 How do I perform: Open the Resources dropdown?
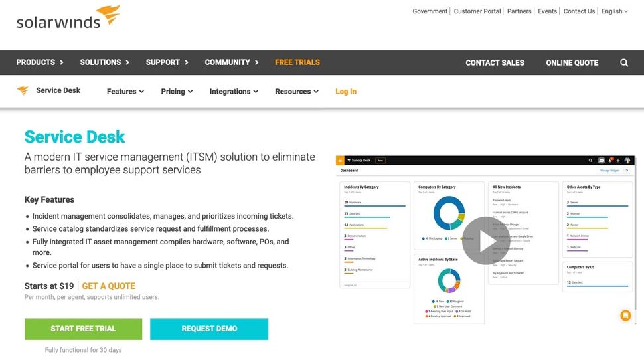point(297,91)
